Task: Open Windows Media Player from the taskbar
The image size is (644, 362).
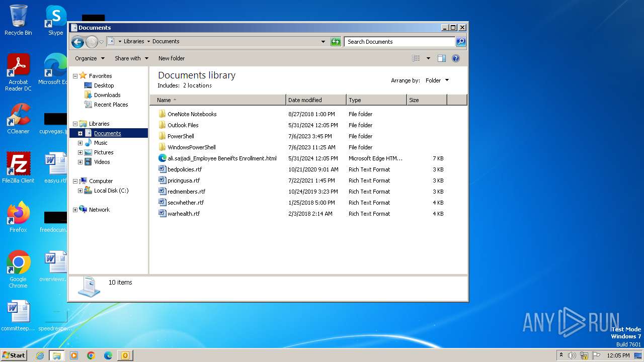Action: tap(74, 355)
